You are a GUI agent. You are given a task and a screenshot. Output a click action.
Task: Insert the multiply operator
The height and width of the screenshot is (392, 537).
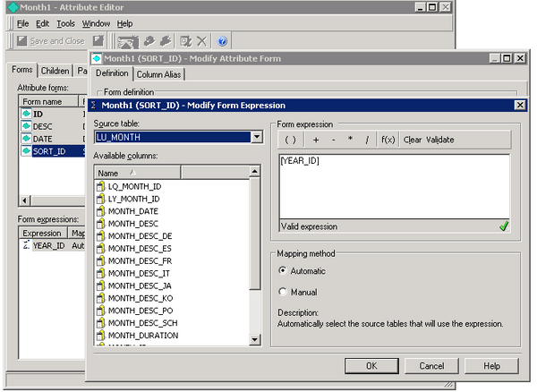pos(350,139)
